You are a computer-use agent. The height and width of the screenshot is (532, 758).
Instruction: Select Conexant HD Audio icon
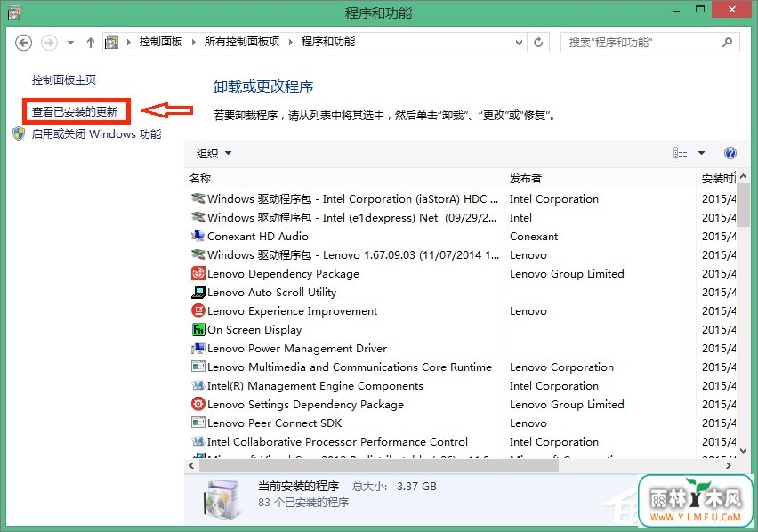(198, 236)
